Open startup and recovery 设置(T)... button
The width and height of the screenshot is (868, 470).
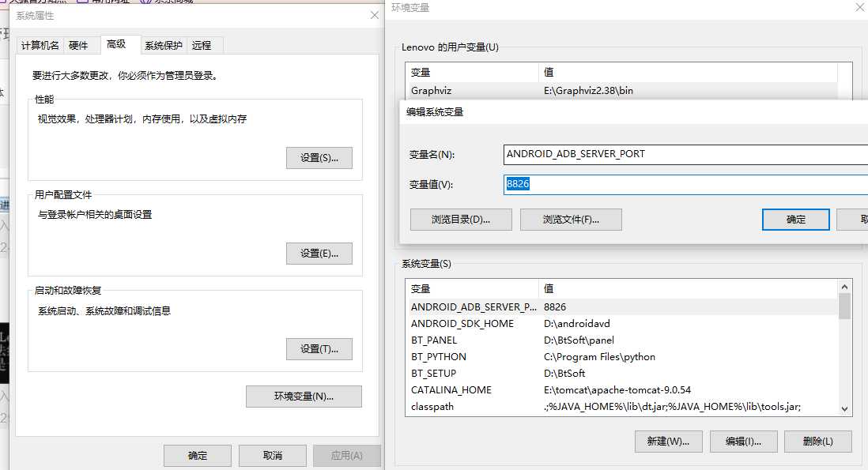(x=319, y=349)
